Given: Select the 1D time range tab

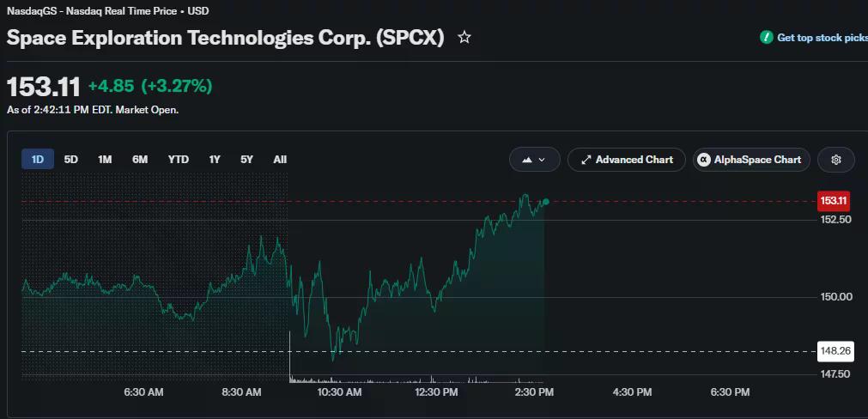Looking at the screenshot, I should 38,160.
